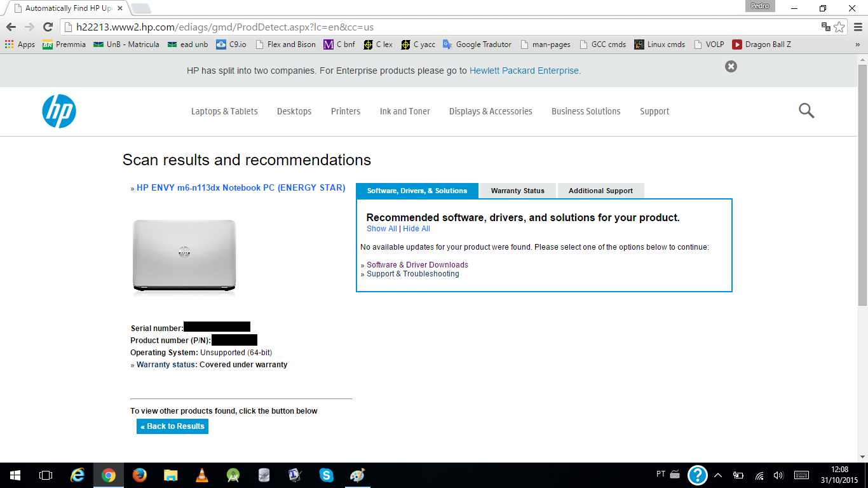Switch to the Warranty Status tab
Viewport: 868px width, 488px height.
click(x=518, y=191)
